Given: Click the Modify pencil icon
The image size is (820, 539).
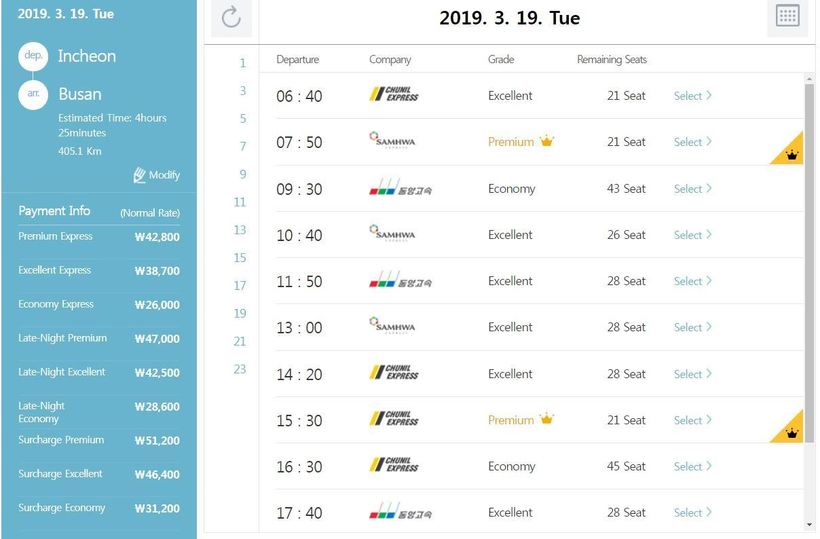Looking at the screenshot, I should 140,175.
